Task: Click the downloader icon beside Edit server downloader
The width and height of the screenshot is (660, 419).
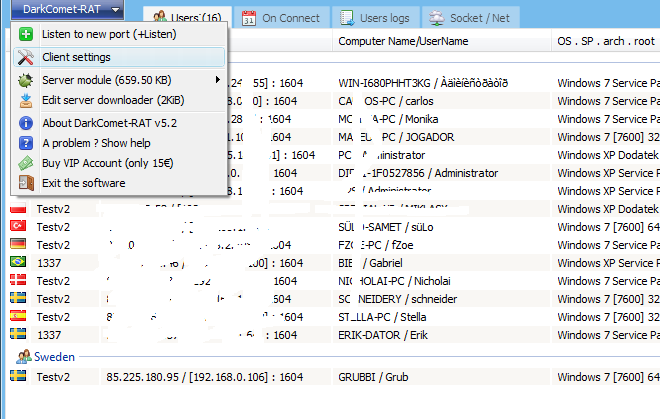Action: (x=26, y=100)
